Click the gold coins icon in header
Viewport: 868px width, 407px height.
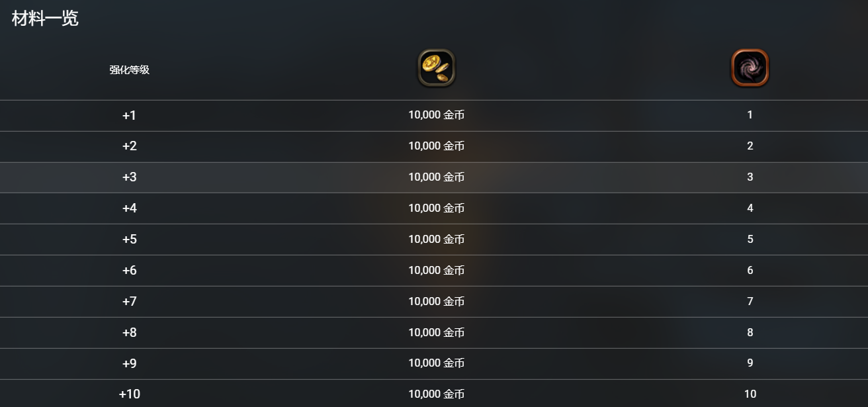click(x=437, y=68)
